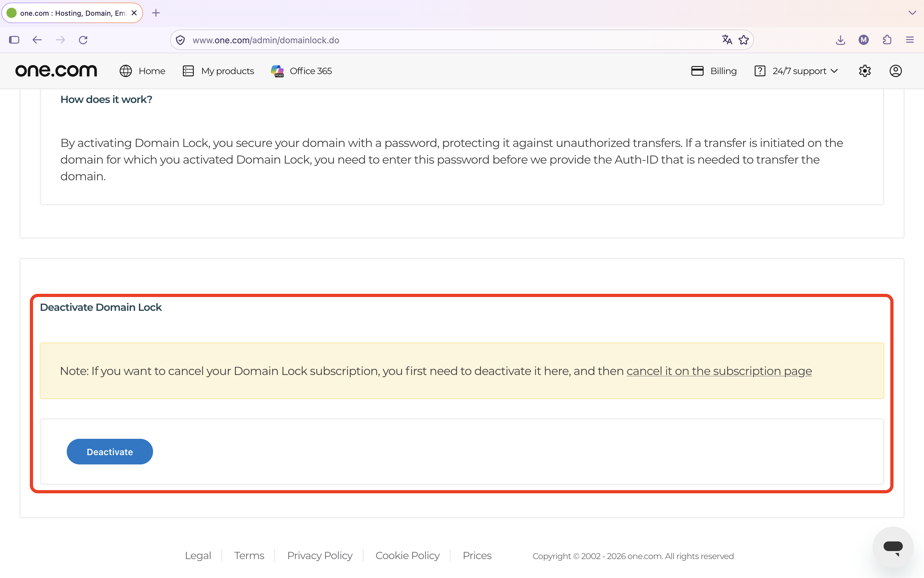Select the one.com Hosting tab
This screenshot has width=924, height=578.
[72, 13]
